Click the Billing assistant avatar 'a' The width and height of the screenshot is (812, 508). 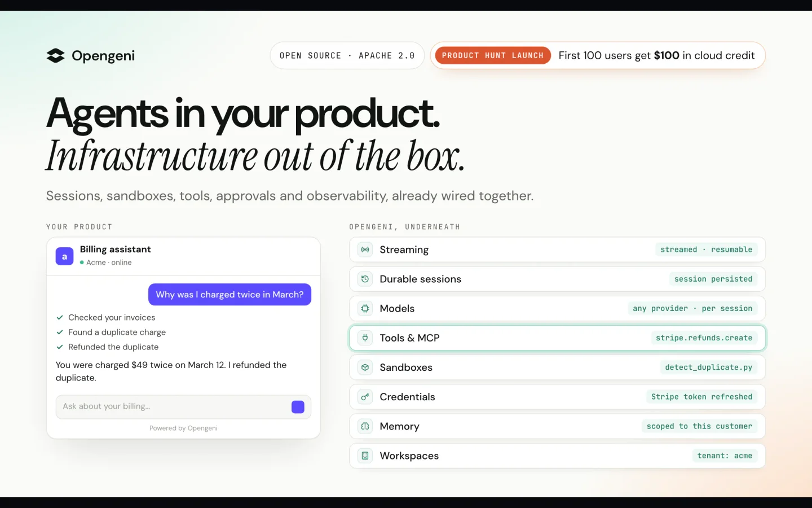64,256
